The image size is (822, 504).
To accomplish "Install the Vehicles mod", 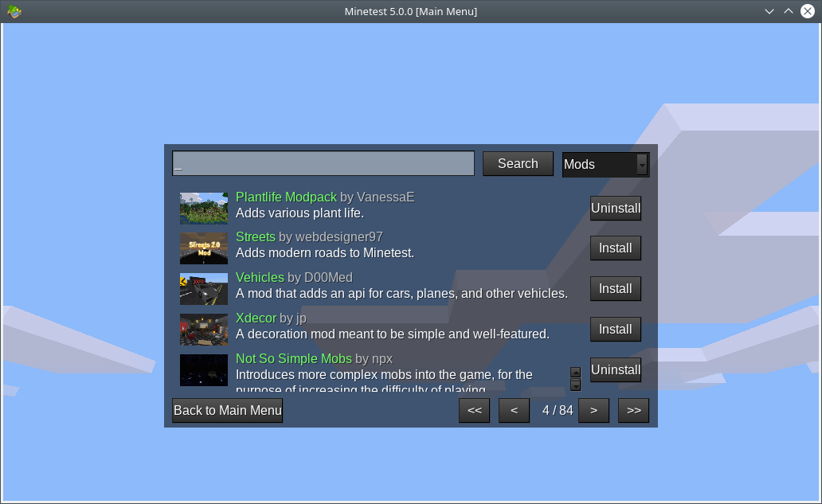I will pyautogui.click(x=616, y=289).
